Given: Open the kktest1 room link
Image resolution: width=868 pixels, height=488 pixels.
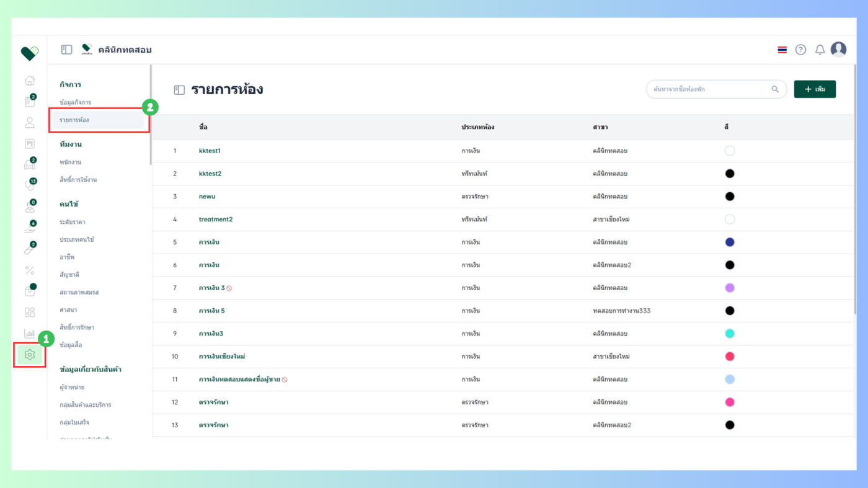Looking at the screenshot, I should tap(210, 151).
